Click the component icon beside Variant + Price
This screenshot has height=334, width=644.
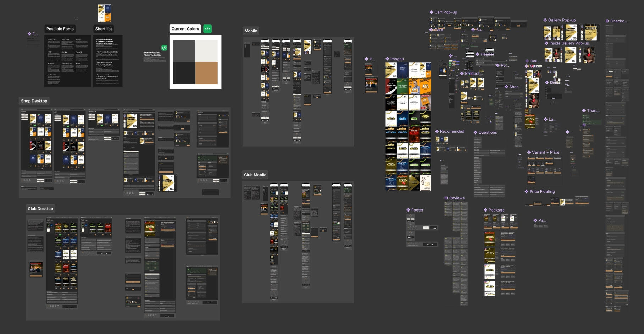coord(529,152)
